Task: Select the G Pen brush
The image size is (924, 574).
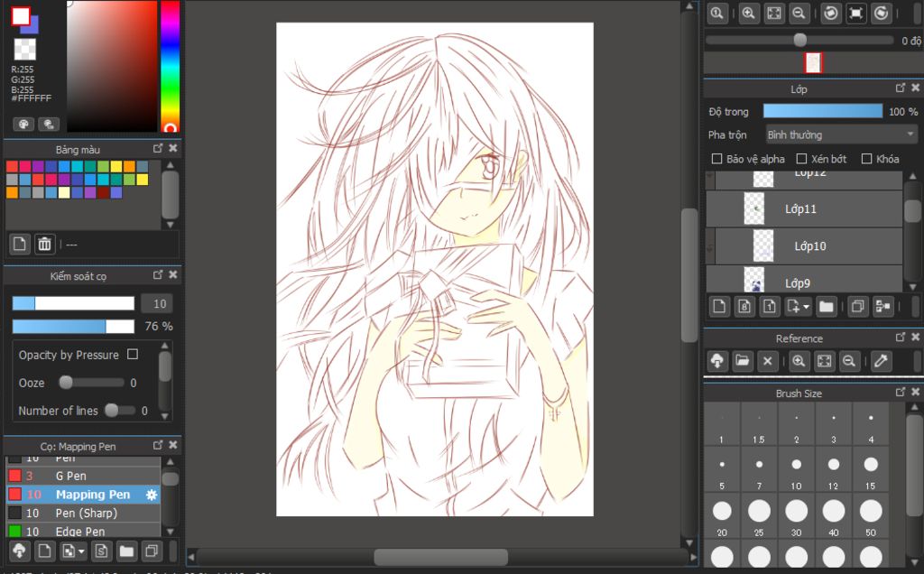Action: click(x=70, y=476)
